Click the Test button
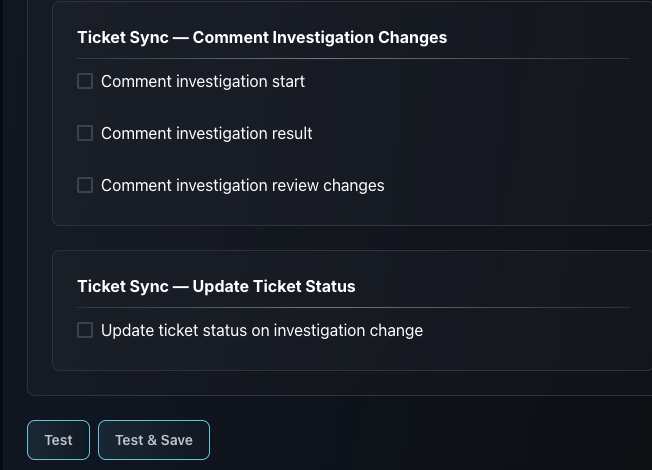 pyautogui.click(x=58, y=440)
